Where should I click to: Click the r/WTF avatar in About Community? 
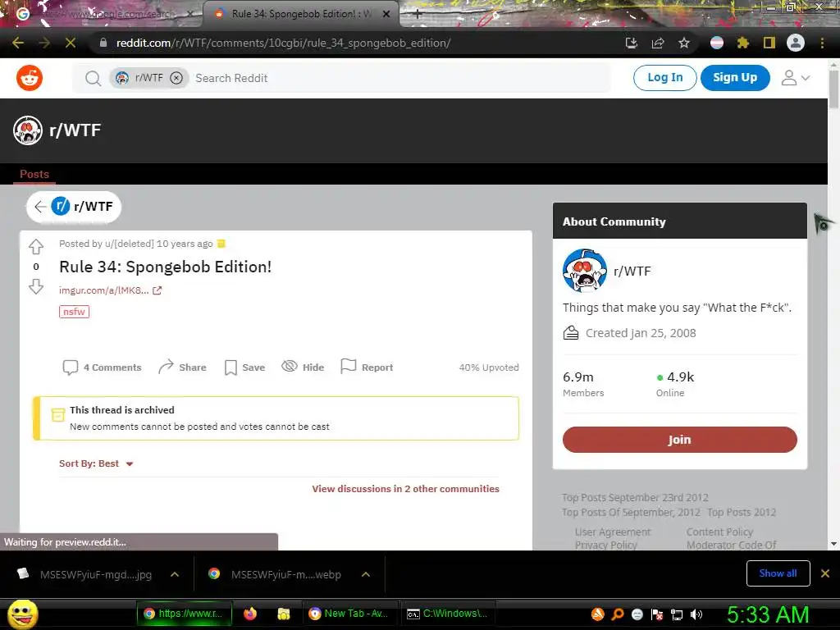tap(584, 271)
